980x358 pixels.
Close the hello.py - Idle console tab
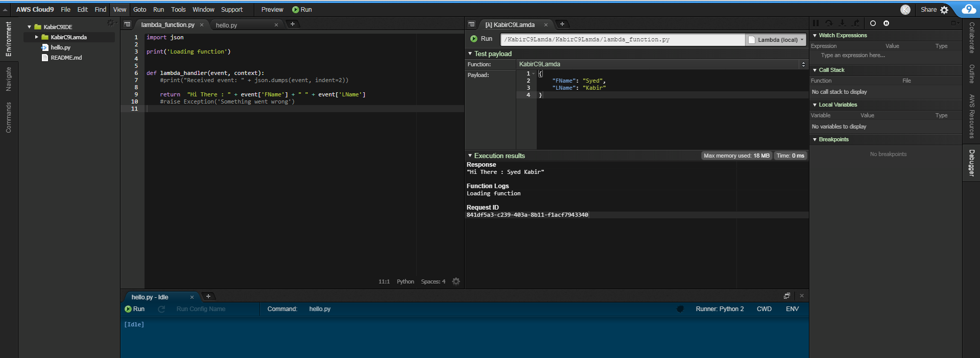click(192, 297)
